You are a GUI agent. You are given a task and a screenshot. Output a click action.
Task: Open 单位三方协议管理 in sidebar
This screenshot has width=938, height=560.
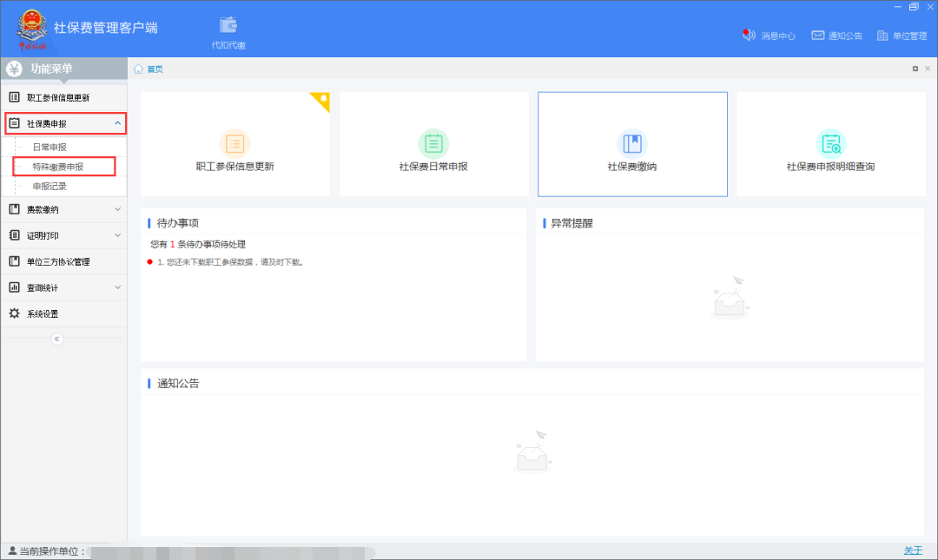tap(58, 261)
